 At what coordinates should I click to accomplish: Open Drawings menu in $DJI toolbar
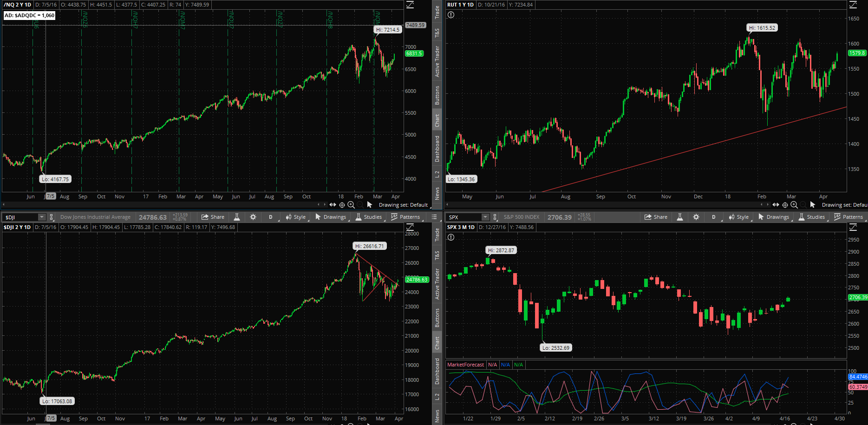point(331,217)
